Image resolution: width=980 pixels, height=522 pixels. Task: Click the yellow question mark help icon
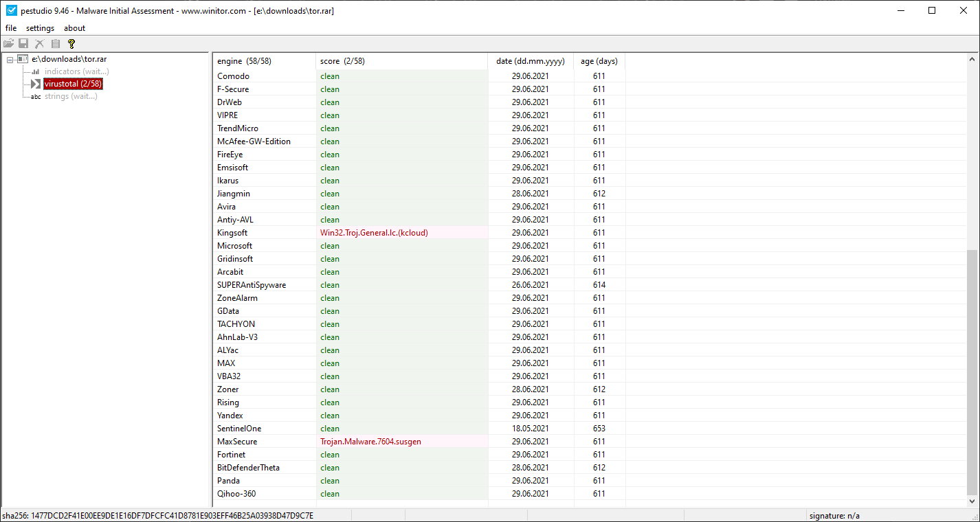pyautogui.click(x=71, y=44)
